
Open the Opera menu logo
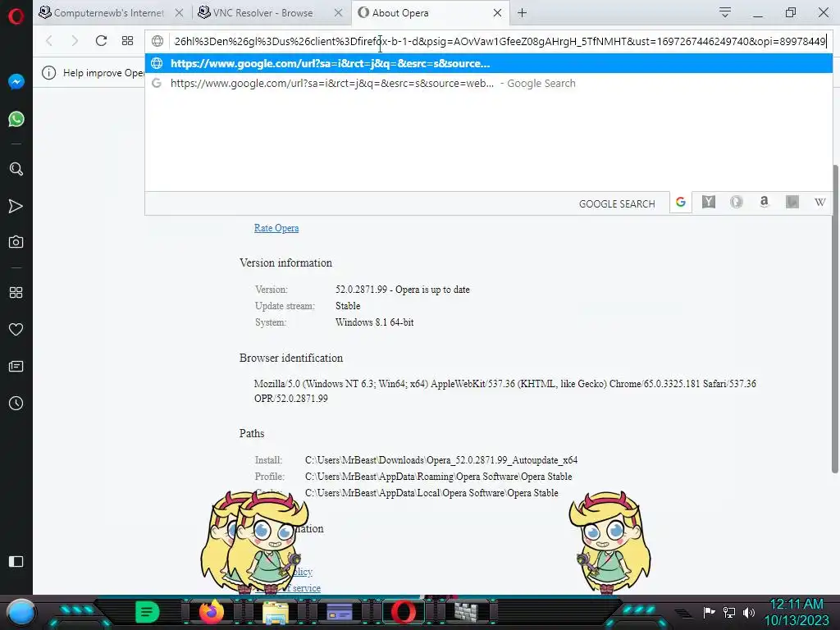point(16,16)
